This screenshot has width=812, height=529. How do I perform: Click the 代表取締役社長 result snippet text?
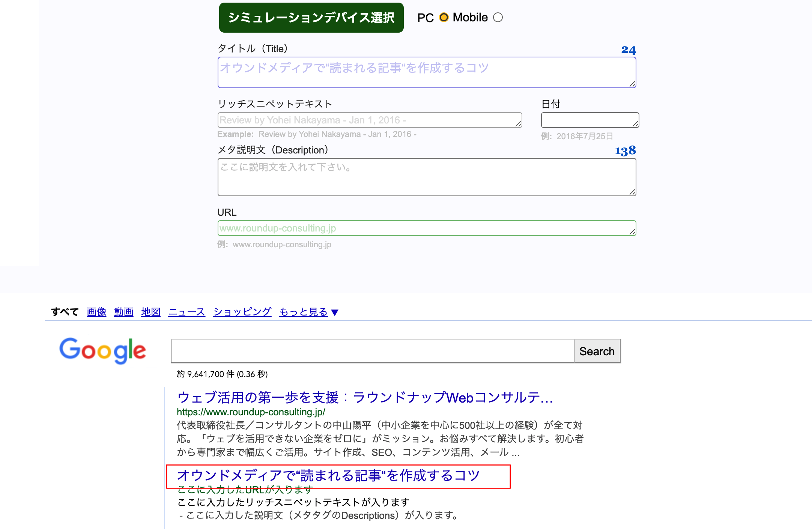coord(380,439)
